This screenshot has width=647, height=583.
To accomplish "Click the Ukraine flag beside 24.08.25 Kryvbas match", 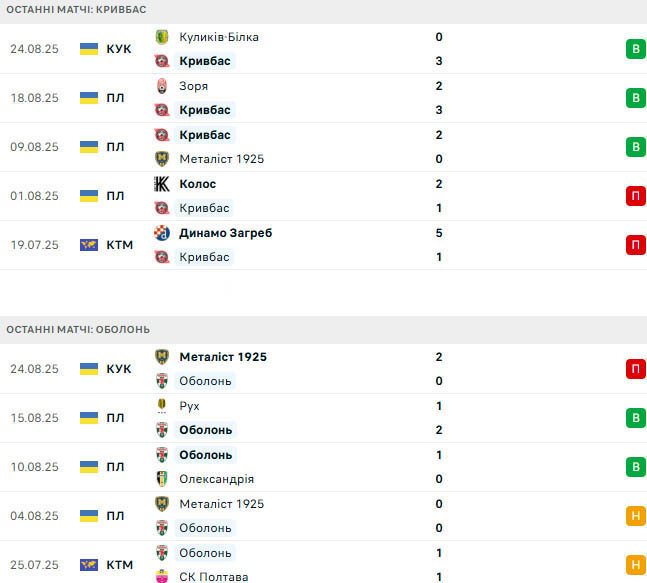I will [x=89, y=49].
